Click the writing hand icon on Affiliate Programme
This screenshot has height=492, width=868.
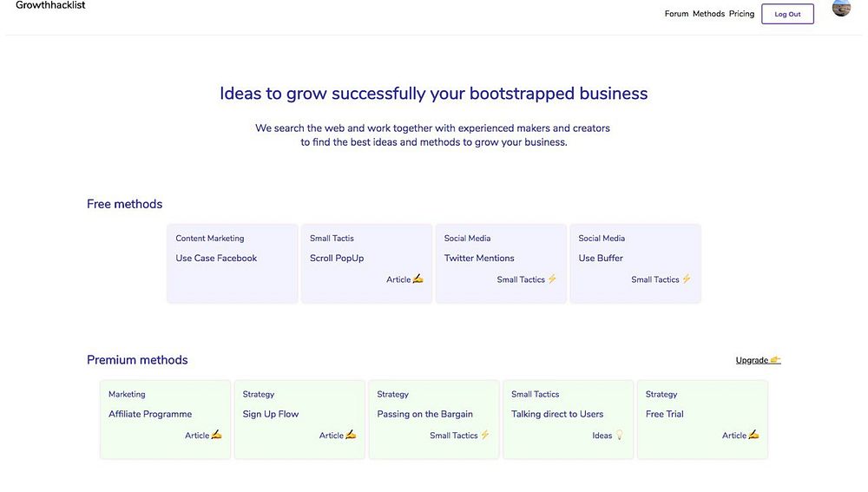(x=217, y=436)
